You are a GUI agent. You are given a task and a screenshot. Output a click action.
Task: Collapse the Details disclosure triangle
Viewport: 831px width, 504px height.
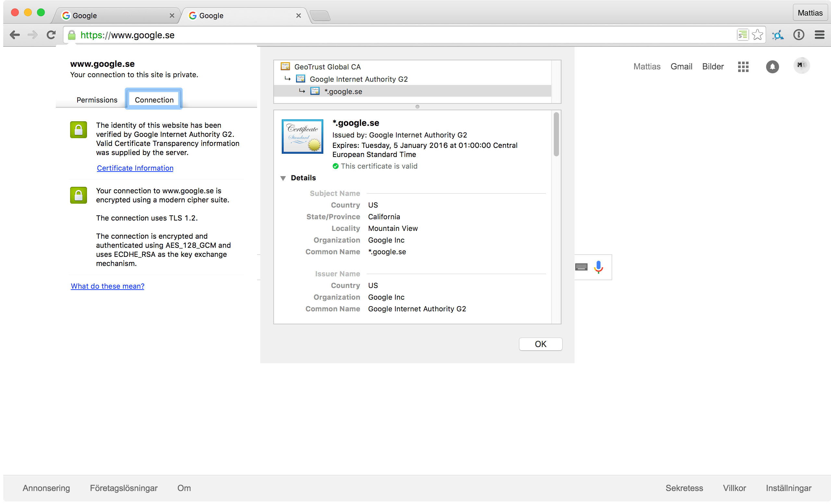[283, 178]
